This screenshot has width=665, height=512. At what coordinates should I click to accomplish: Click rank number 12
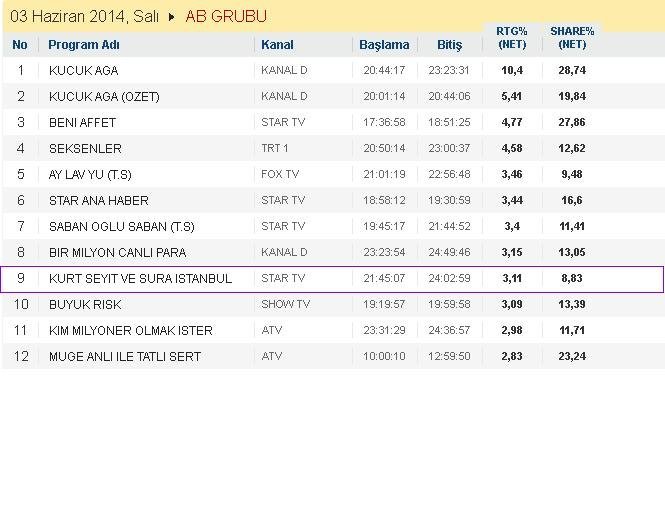pyautogui.click(x=21, y=356)
